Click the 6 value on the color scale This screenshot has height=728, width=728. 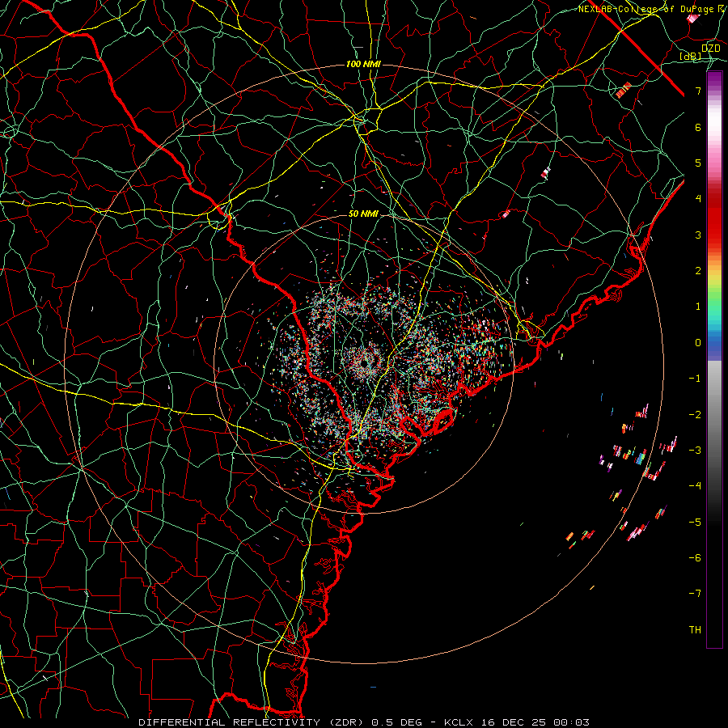pyautogui.click(x=698, y=127)
